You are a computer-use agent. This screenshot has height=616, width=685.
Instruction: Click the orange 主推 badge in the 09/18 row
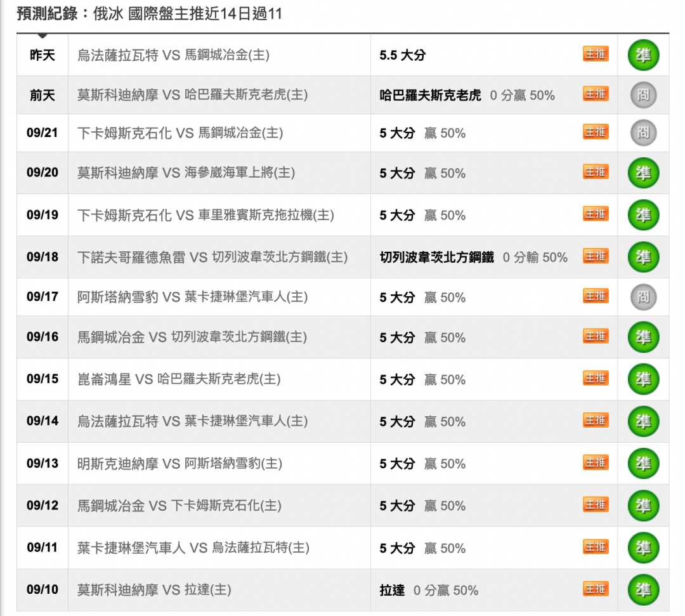pyautogui.click(x=596, y=256)
